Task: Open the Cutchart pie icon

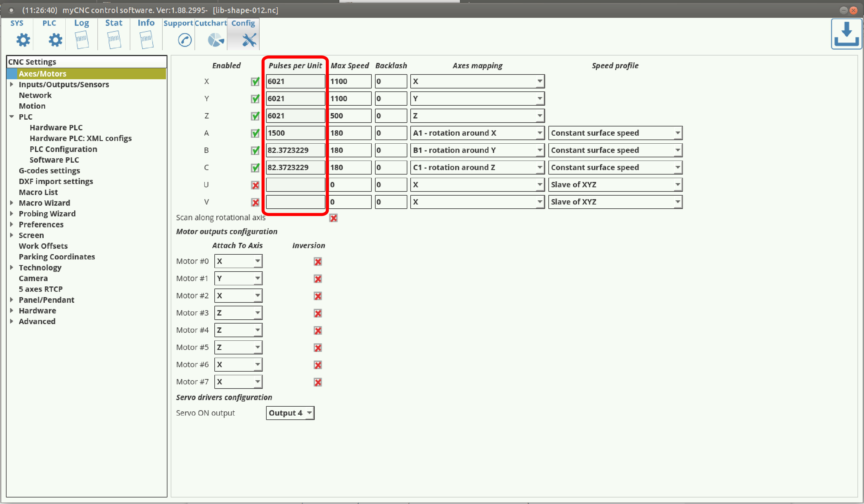Action: (216, 40)
